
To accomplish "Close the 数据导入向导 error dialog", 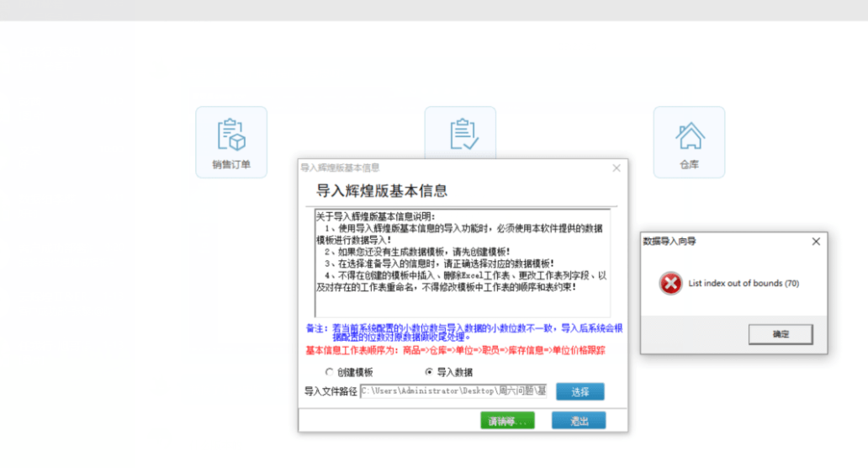I will coord(816,242).
